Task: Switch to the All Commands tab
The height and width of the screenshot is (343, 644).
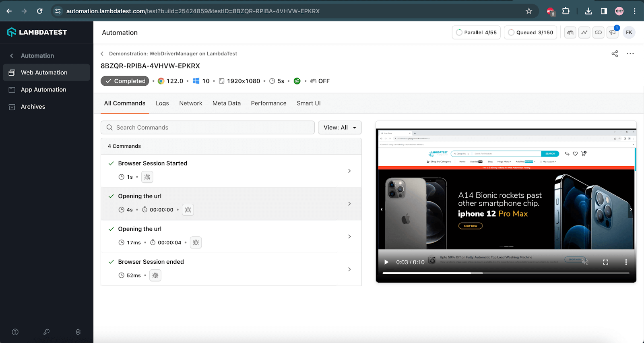Action: pyautogui.click(x=125, y=103)
